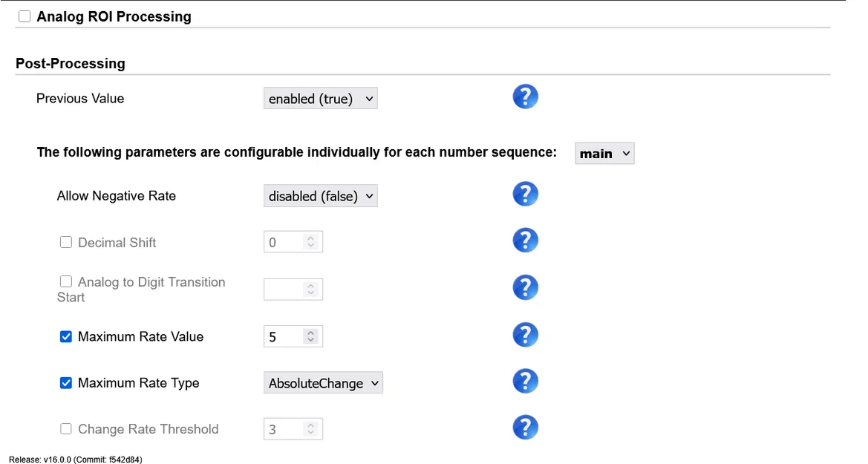Viewport: 868px width, 464px height.
Task: Show help for Allow Negative Rate
Action: point(525,195)
